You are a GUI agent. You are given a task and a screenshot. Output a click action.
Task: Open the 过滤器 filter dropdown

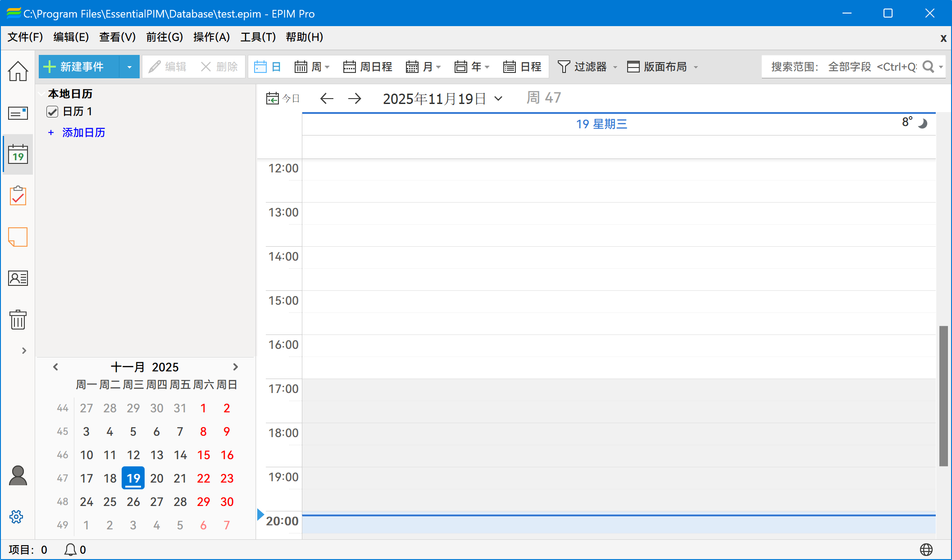tap(587, 67)
